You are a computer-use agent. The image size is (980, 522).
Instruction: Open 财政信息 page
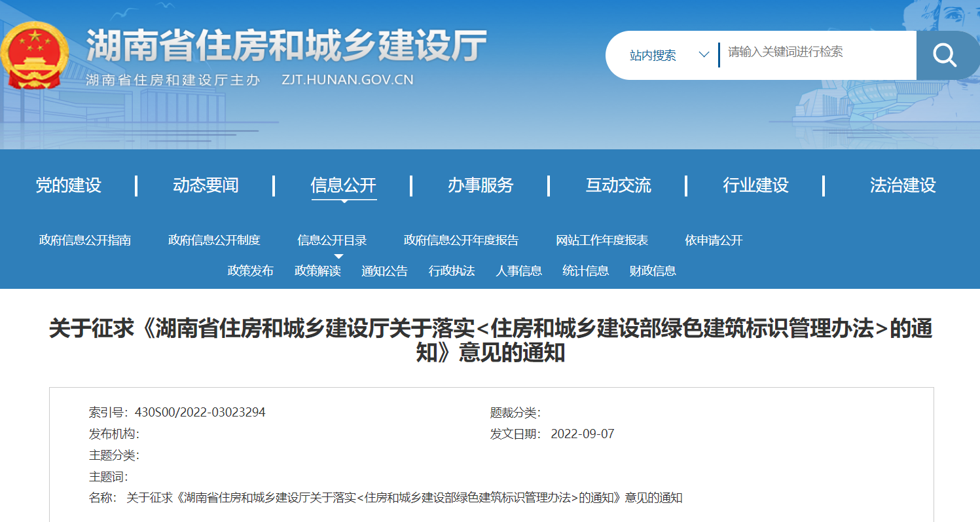point(653,270)
